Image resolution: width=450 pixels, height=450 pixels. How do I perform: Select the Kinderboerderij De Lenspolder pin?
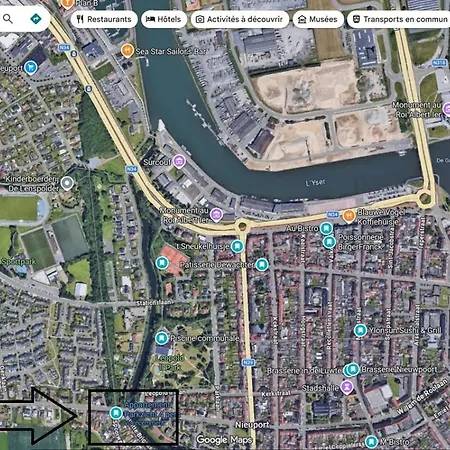coord(67,183)
